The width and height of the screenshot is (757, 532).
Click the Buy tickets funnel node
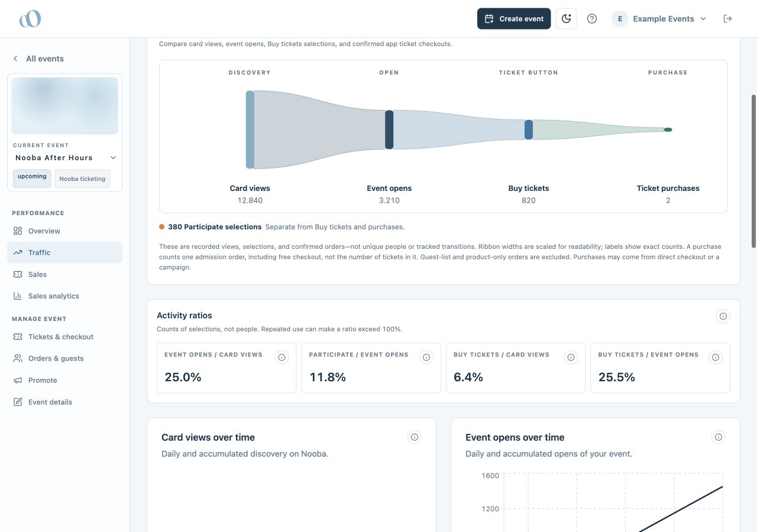tap(529, 129)
